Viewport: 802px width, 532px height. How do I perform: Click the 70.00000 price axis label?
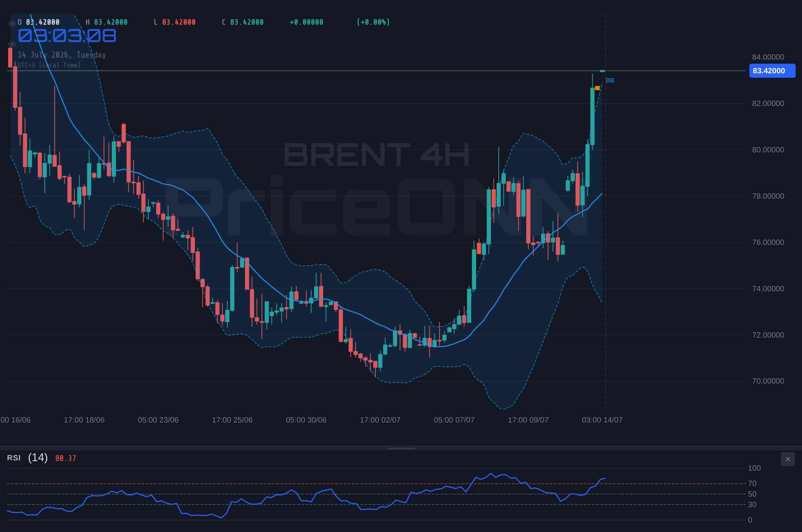[768, 381]
